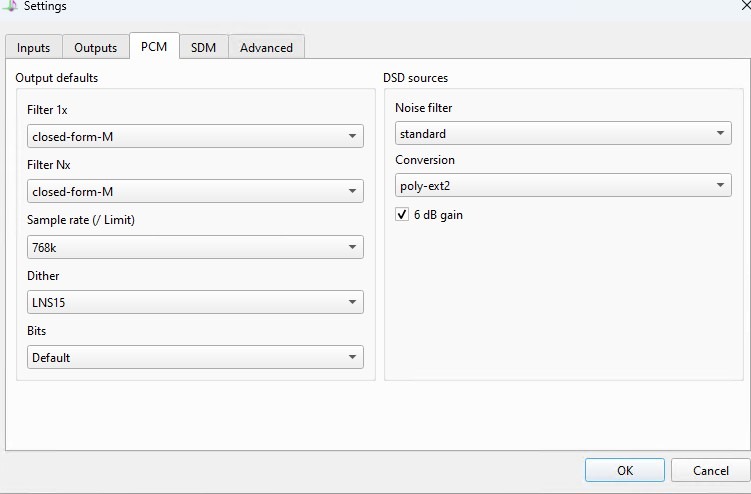
Task: Open the Dither dropdown showing LNS15
Action: 195,302
